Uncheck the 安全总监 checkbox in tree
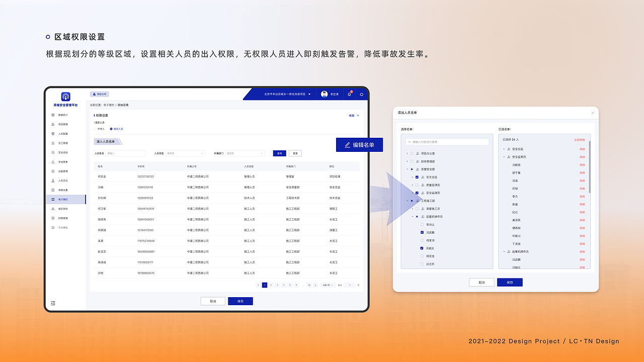Viewport: 644px width, 362px height. (x=417, y=177)
